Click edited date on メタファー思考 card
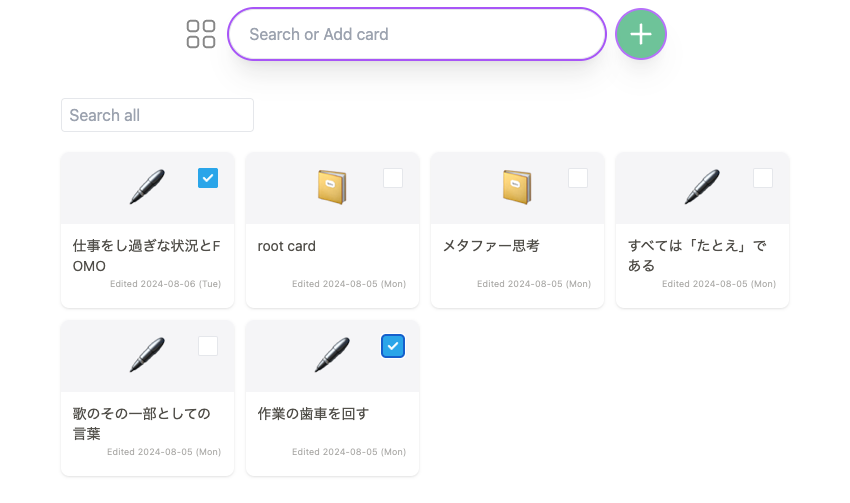The width and height of the screenshot is (850, 503). click(x=534, y=284)
